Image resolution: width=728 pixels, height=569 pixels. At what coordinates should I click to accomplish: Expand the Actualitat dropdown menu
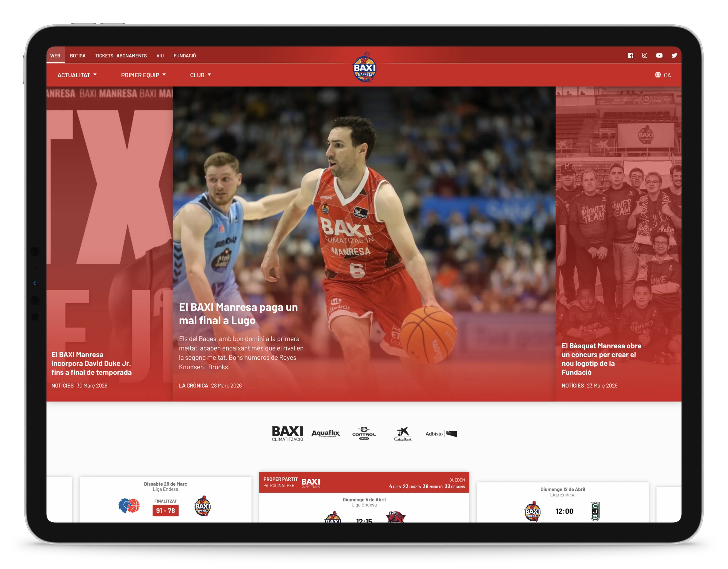coord(77,75)
